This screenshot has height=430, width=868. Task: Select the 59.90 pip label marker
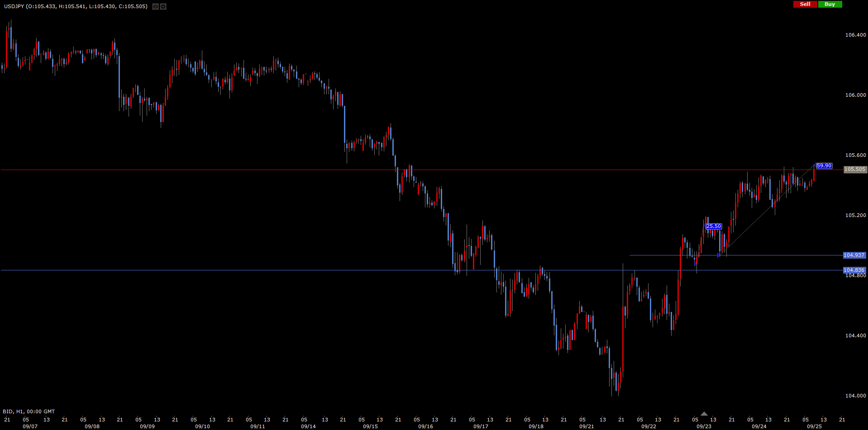[x=824, y=166]
